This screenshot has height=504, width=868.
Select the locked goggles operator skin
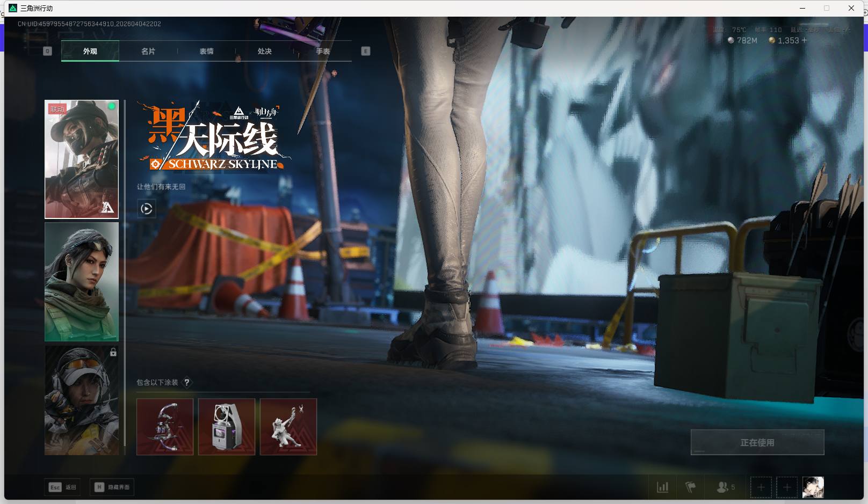tap(82, 400)
